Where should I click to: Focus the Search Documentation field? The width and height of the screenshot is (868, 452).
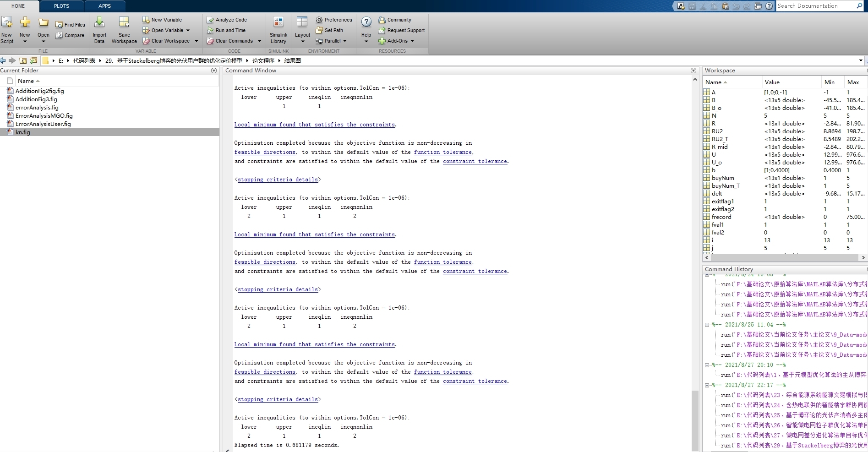[x=816, y=6]
